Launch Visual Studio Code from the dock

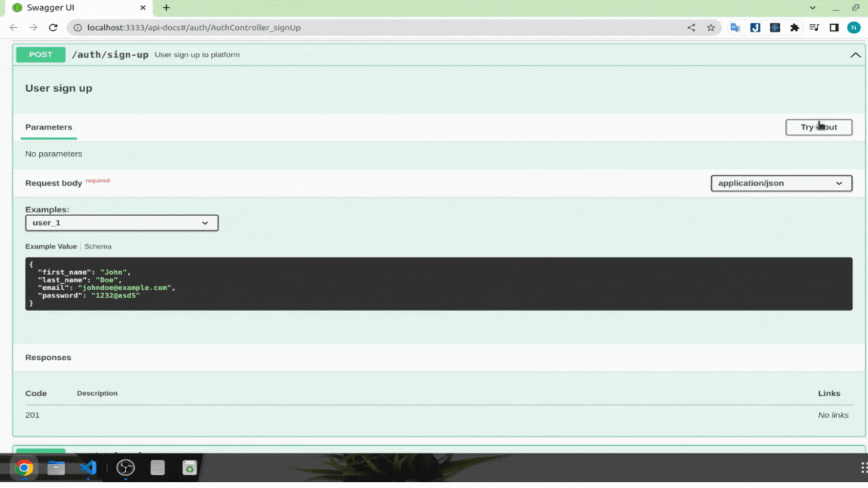[x=88, y=468]
